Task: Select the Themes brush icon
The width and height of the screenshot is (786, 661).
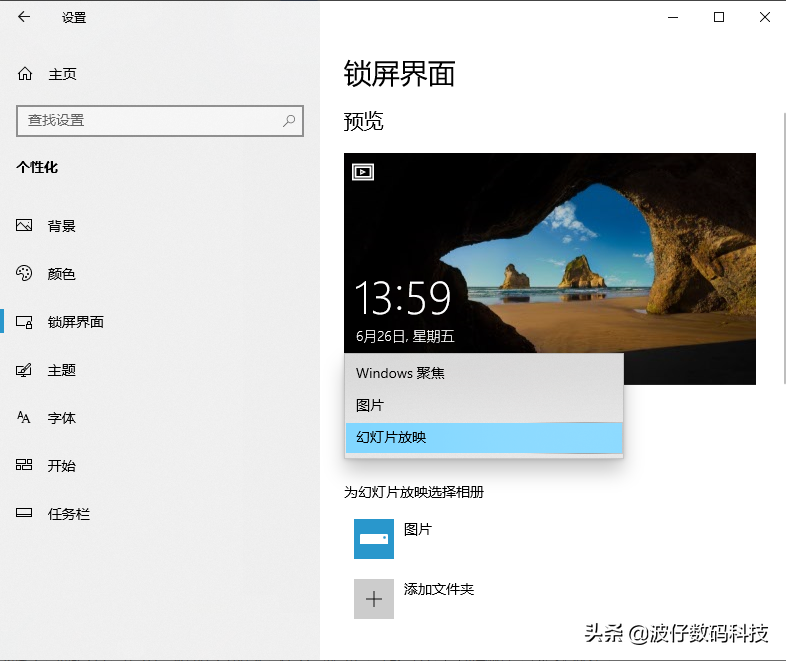Action: pos(24,370)
